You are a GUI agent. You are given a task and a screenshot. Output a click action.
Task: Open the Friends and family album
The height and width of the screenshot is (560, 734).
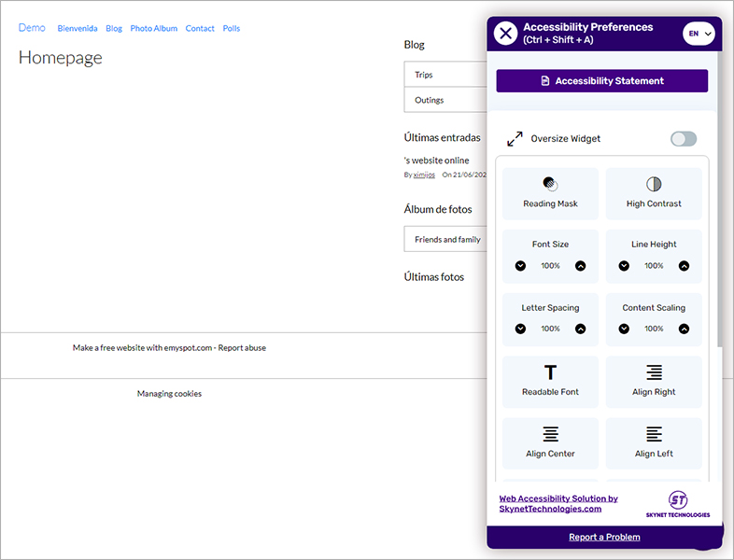[x=445, y=239]
